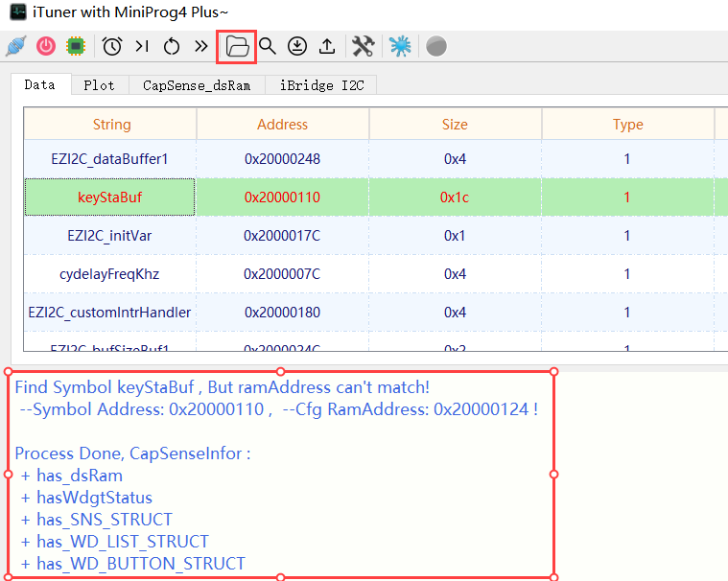
Task: Sort by the String column header
Action: pos(111,125)
